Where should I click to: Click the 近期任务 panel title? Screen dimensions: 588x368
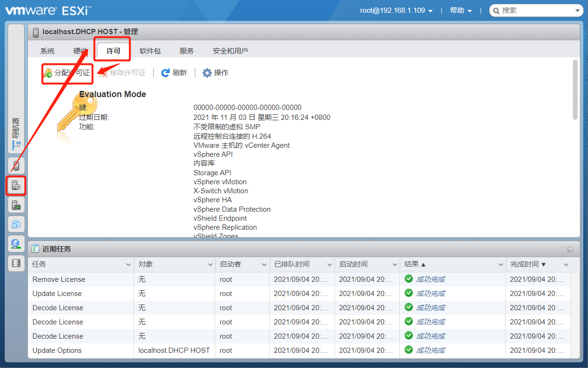[57, 249]
